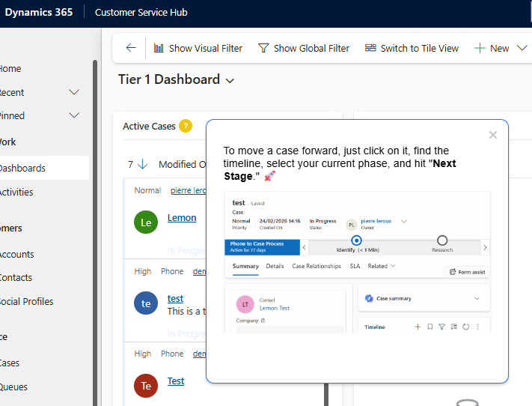
Task: Click the Switch to Tile View label
Action: [419, 48]
